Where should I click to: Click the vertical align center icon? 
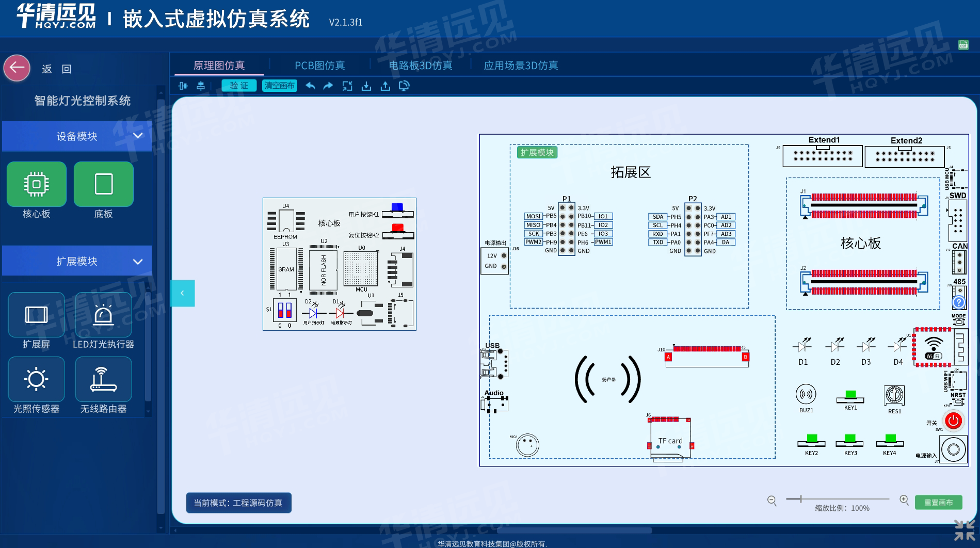tap(201, 86)
